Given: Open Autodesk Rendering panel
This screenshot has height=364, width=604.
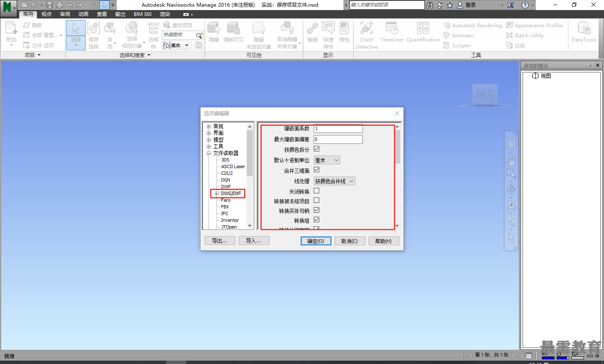Looking at the screenshot, I should click(x=472, y=26).
